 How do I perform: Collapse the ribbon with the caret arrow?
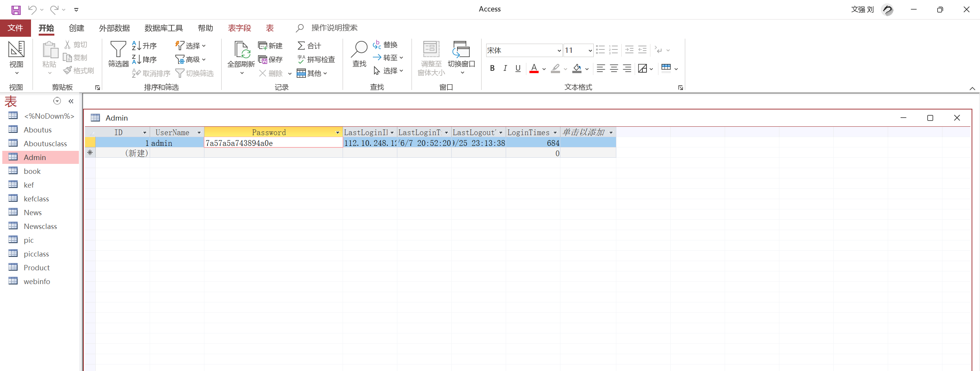click(972, 88)
